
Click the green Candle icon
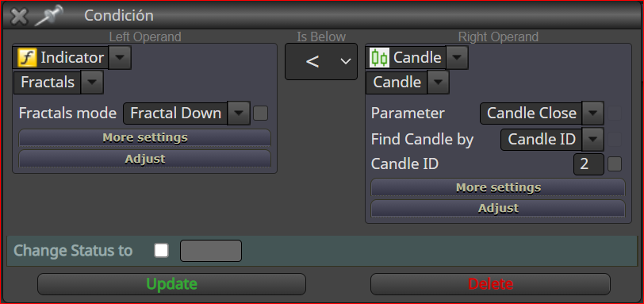pyautogui.click(x=379, y=58)
